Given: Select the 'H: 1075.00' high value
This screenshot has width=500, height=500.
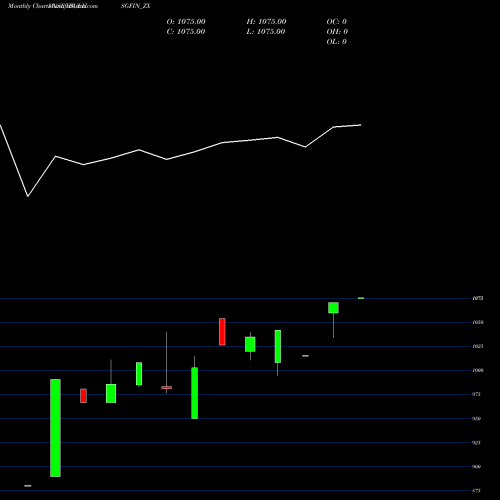Looking at the screenshot, I should tap(266, 22).
